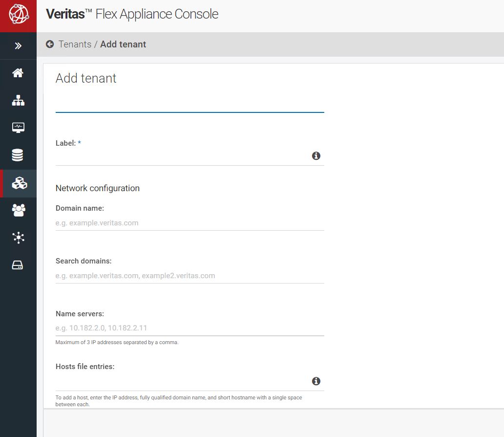This screenshot has height=437, width=504.
Task: Click the breadcrumb back arrow
Action: point(49,44)
